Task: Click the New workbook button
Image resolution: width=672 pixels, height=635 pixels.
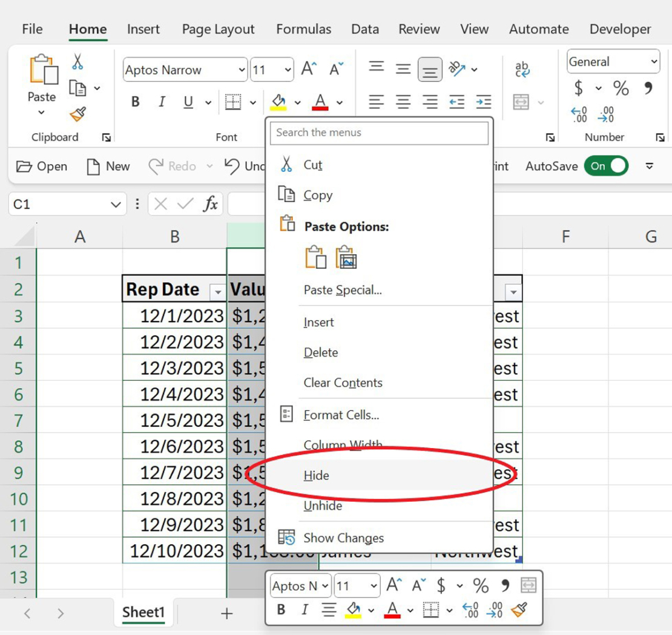Action: point(108,166)
